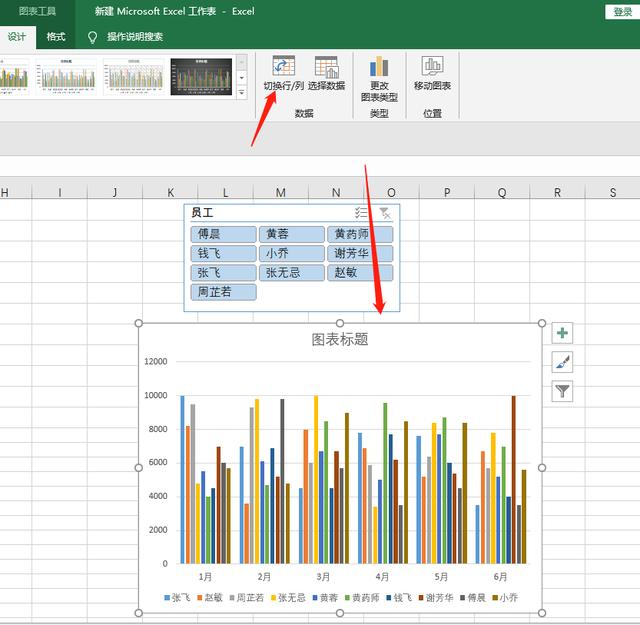This screenshot has width=640, height=625.
Task: Open Select Data (选择数据)
Action: click(x=327, y=73)
